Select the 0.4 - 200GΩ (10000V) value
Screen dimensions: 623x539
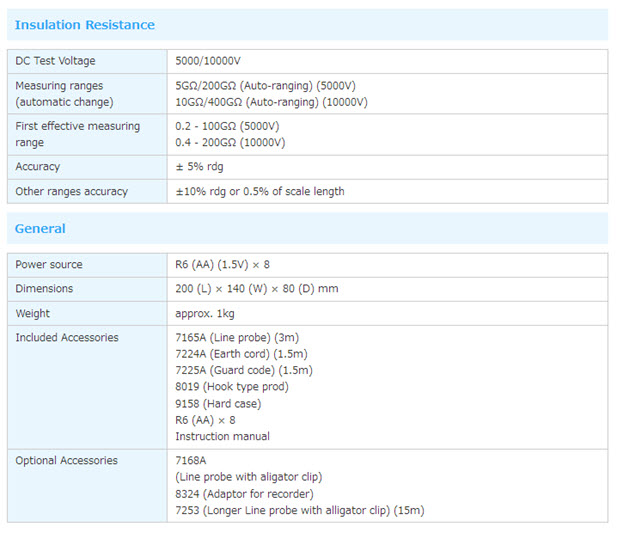(x=230, y=142)
